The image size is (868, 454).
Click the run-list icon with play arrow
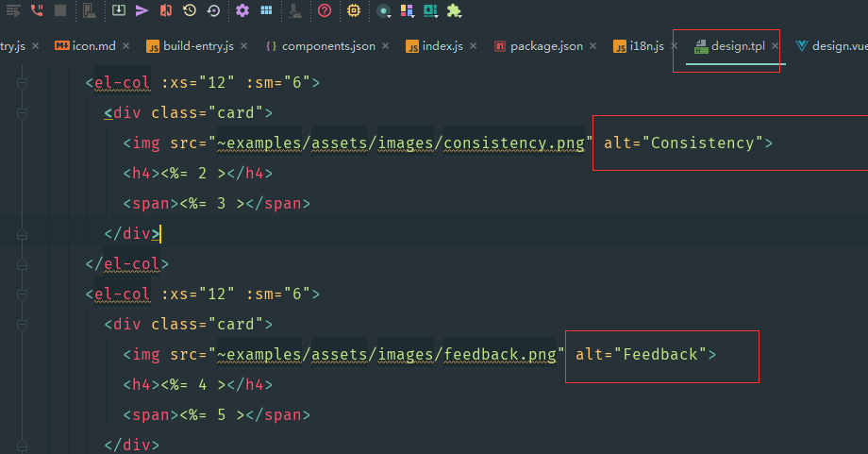13,10
